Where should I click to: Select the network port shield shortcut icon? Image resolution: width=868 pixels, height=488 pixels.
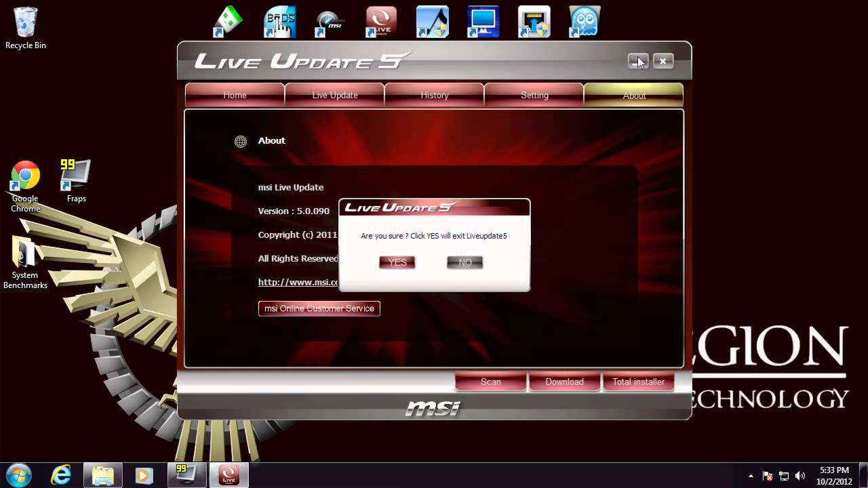(534, 22)
